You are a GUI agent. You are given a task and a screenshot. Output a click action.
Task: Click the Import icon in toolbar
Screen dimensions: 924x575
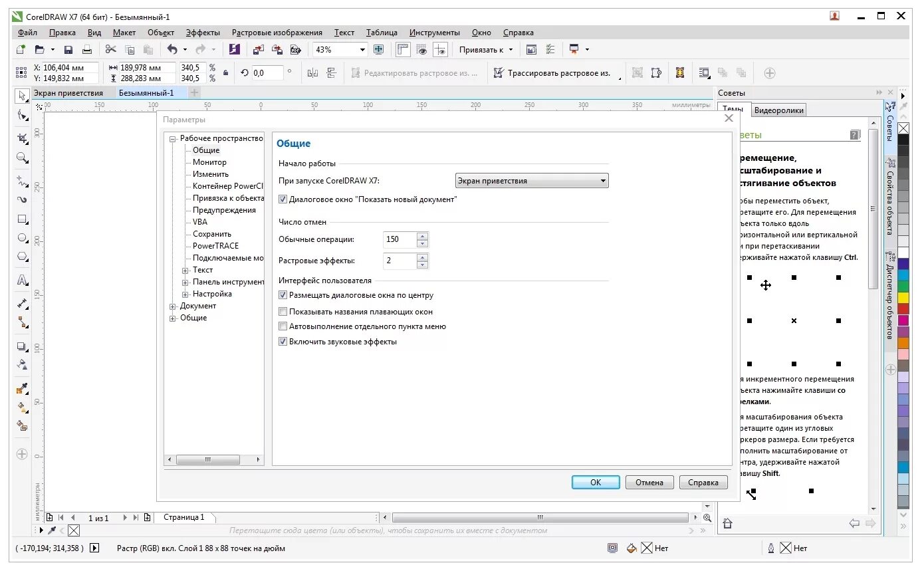tap(259, 49)
